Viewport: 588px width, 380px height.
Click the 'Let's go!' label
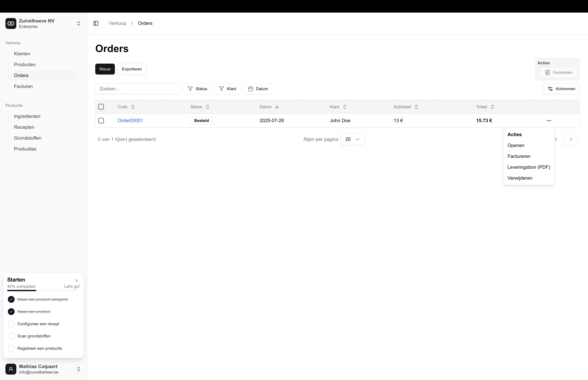(x=72, y=286)
